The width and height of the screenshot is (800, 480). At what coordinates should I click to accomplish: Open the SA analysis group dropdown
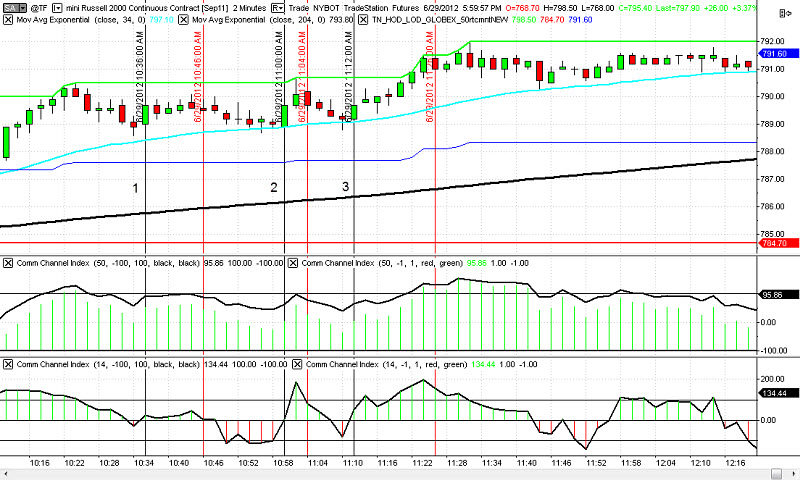tap(22, 8)
